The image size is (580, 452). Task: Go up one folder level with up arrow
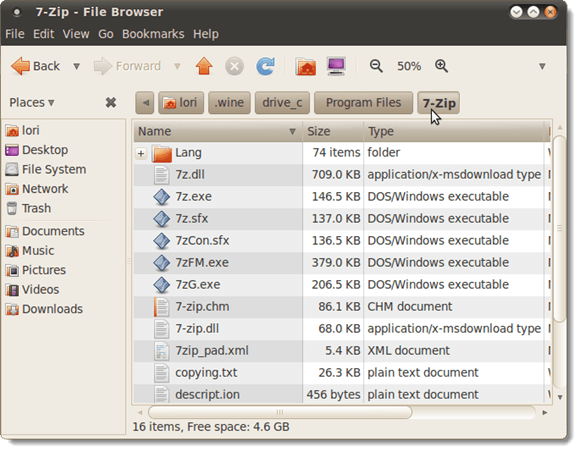point(204,67)
